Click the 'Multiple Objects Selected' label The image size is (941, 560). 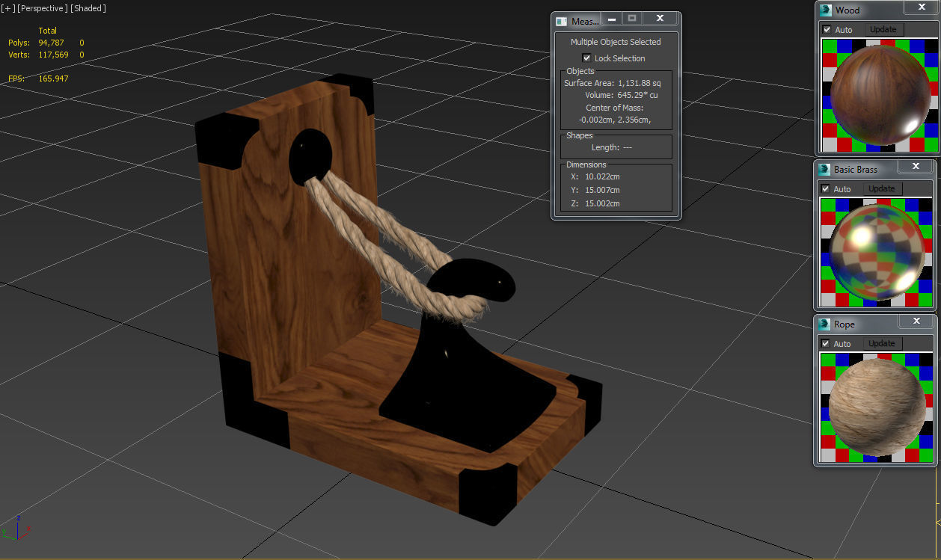[x=616, y=42]
